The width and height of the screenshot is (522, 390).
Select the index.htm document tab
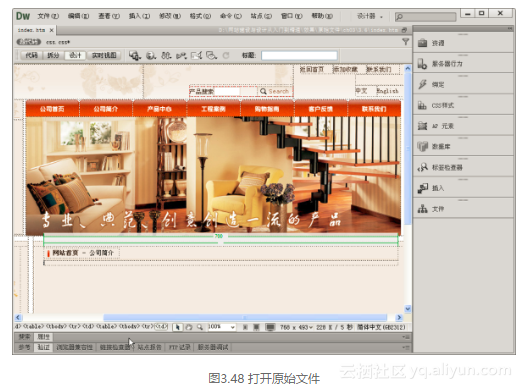click(x=31, y=30)
